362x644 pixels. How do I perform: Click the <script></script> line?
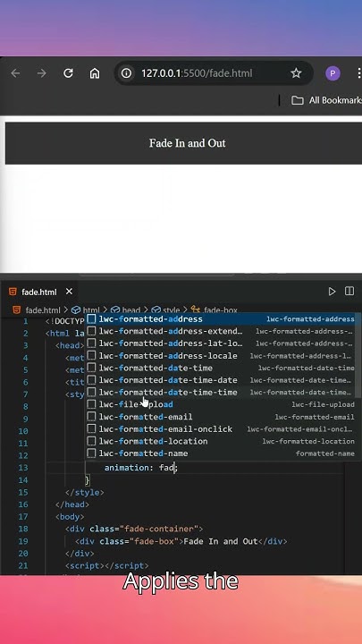106,565
